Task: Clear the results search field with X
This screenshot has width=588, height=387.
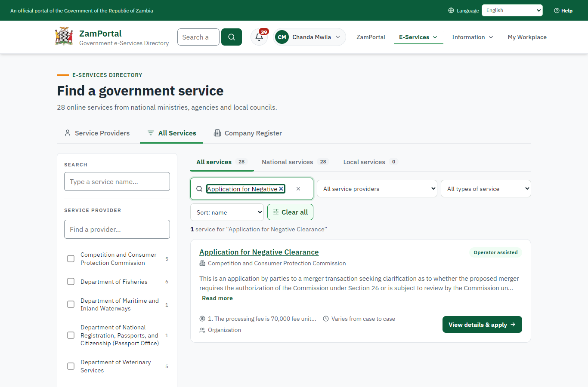Action: click(298, 189)
